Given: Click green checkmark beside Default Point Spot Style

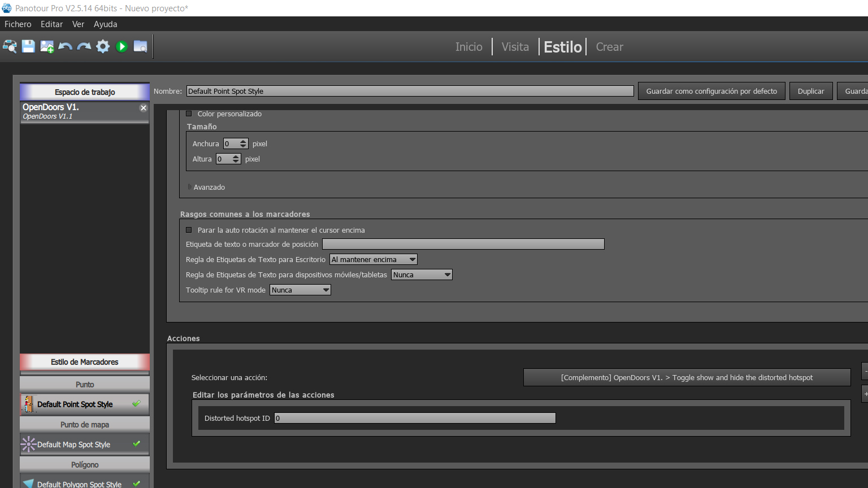Looking at the screenshot, I should click(x=136, y=403).
